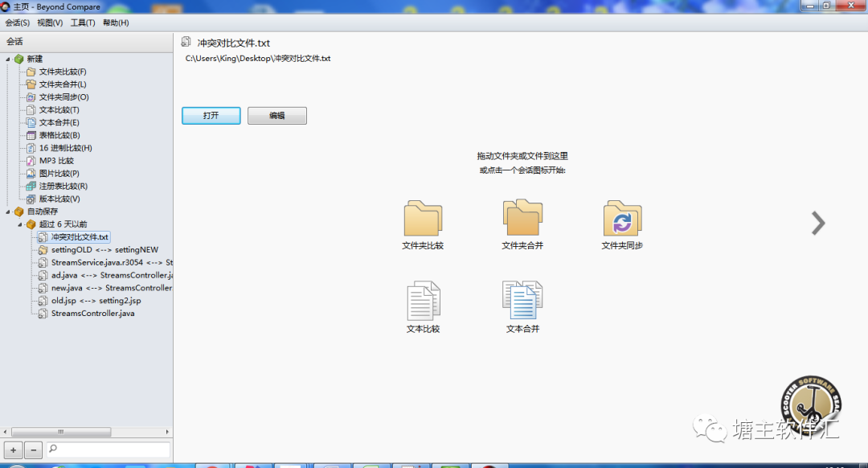Click the 新建 green cube icon
This screenshot has width=868, height=468.
pos(18,59)
